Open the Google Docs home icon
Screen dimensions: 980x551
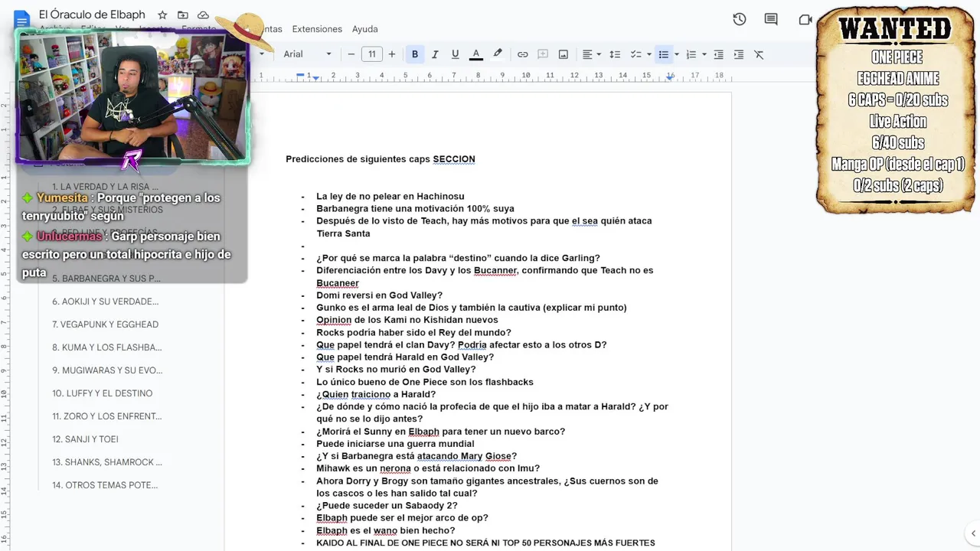[21, 18]
